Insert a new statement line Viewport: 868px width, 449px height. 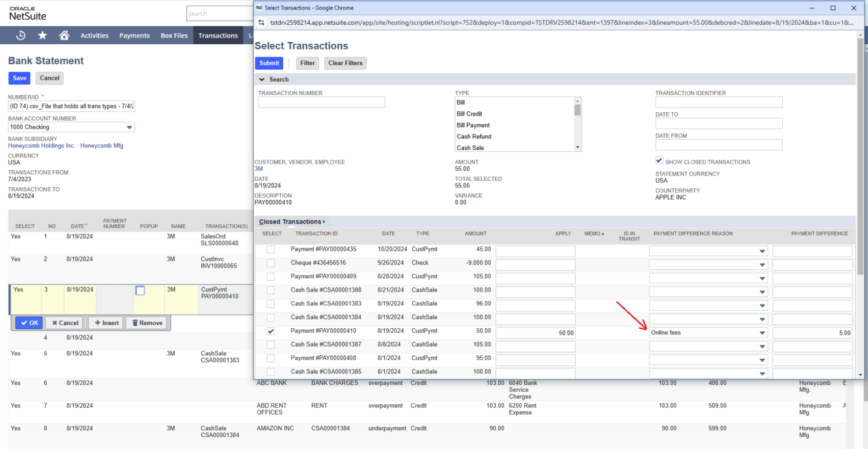pyautogui.click(x=106, y=323)
